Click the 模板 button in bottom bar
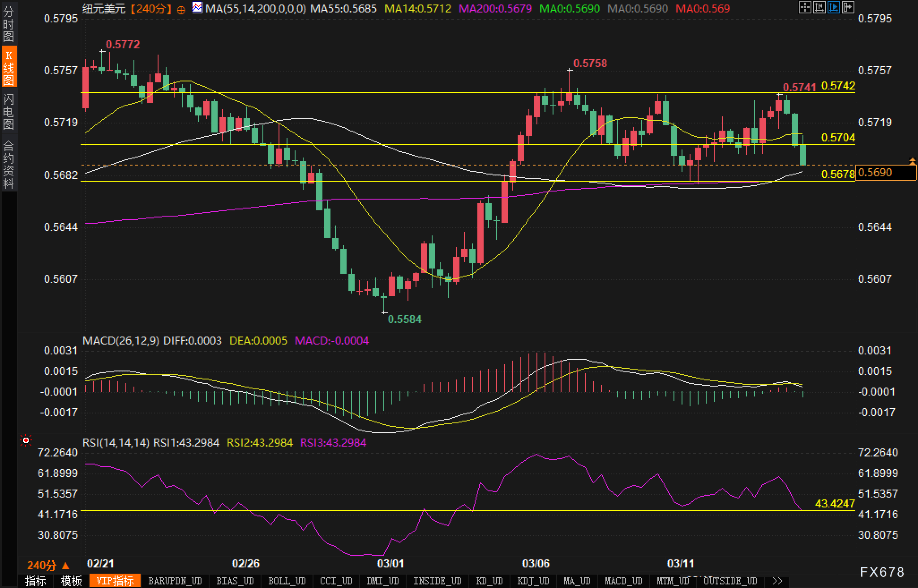 point(72,581)
